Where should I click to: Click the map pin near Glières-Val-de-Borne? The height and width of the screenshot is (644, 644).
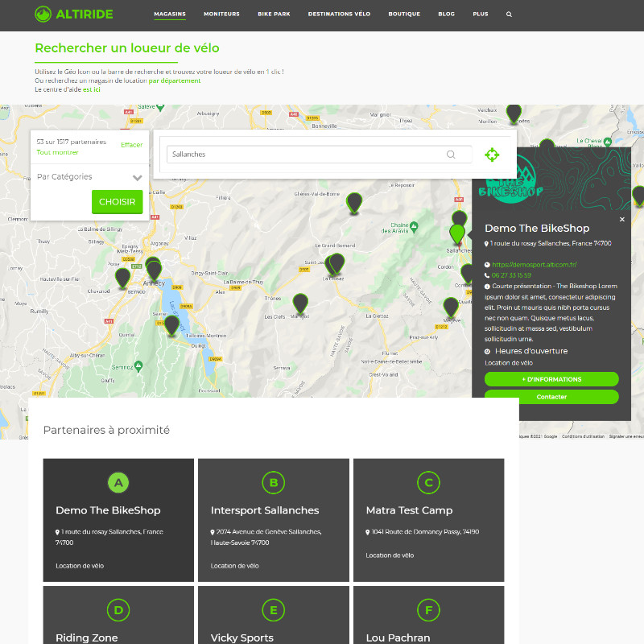click(x=354, y=203)
